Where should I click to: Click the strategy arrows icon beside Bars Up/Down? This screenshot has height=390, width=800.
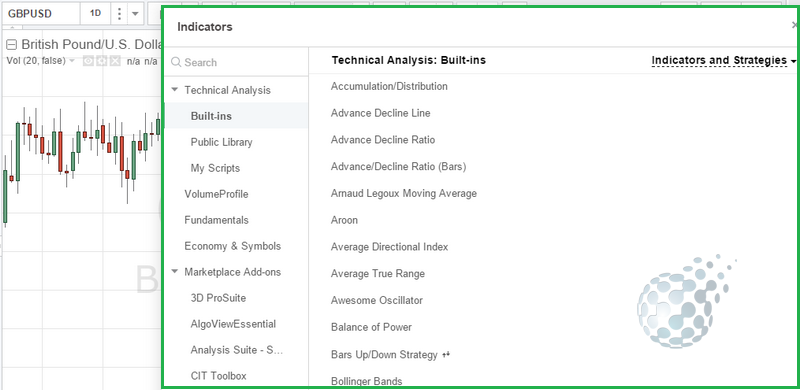pos(446,354)
